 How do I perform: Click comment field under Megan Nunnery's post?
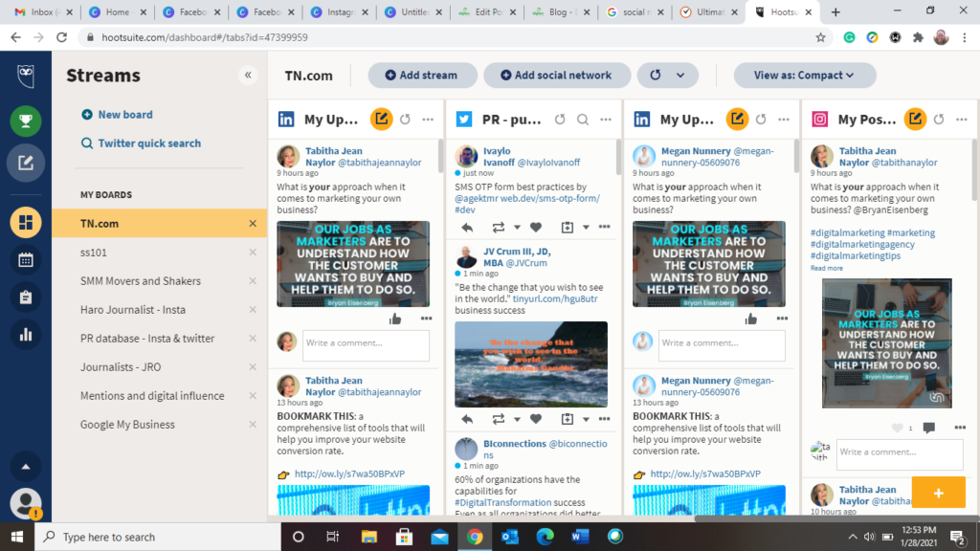pos(722,345)
